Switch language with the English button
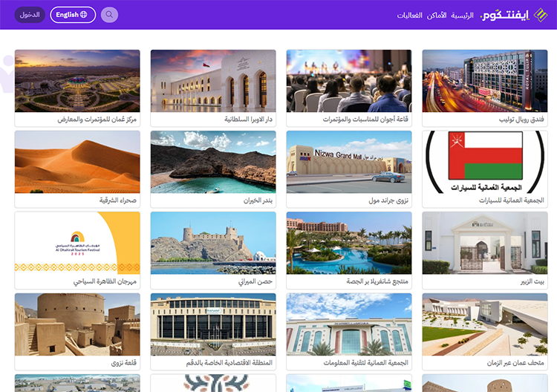This screenshot has height=392, width=557. 73,15
